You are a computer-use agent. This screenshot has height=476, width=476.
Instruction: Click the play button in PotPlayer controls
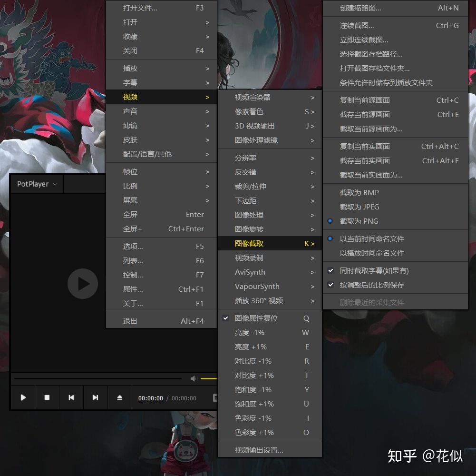(23, 397)
